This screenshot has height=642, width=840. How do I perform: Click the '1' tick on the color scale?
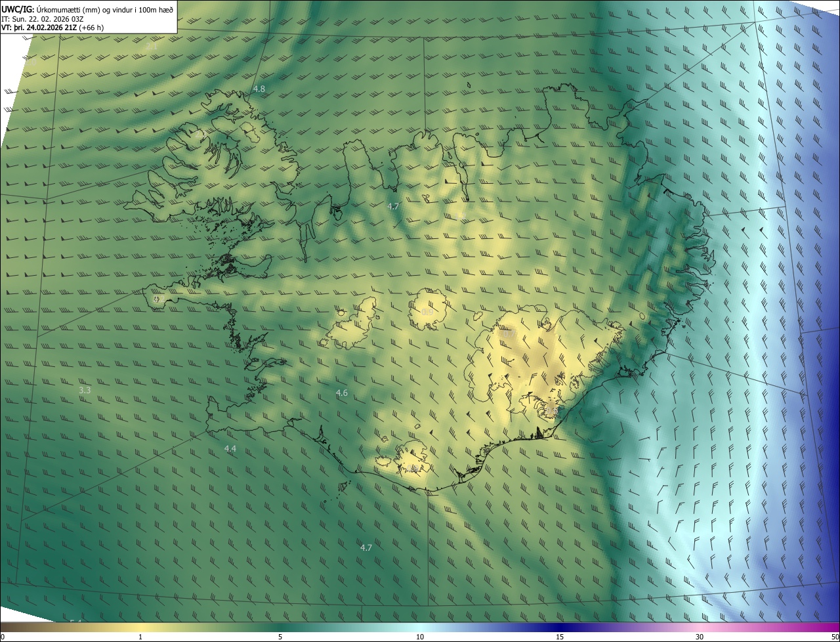(x=140, y=637)
